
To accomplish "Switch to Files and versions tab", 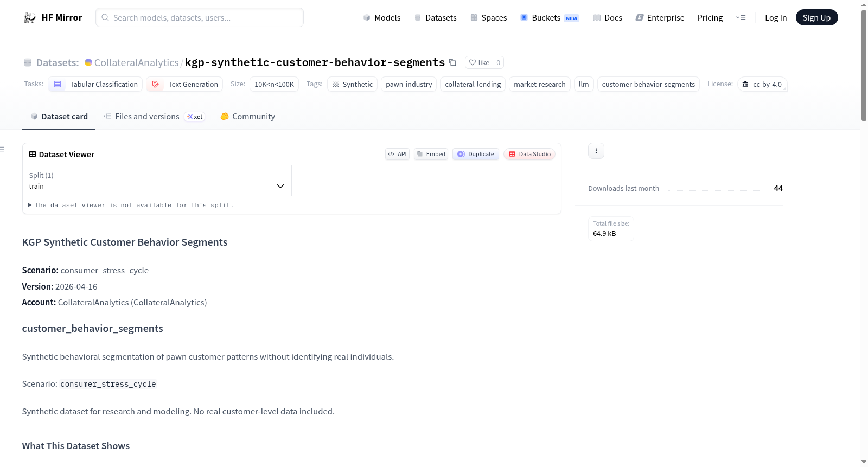I will (x=154, y=117).
